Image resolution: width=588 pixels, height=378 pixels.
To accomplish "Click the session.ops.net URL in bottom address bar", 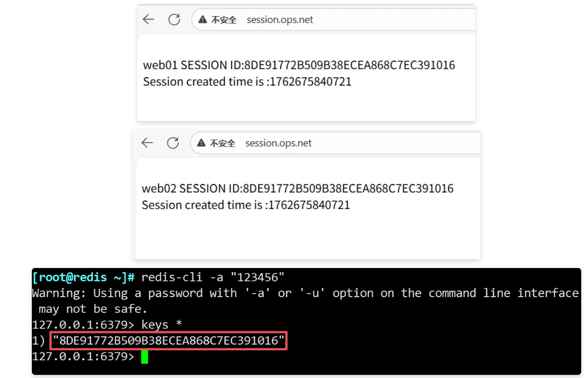I will click(x=278, y=143).
